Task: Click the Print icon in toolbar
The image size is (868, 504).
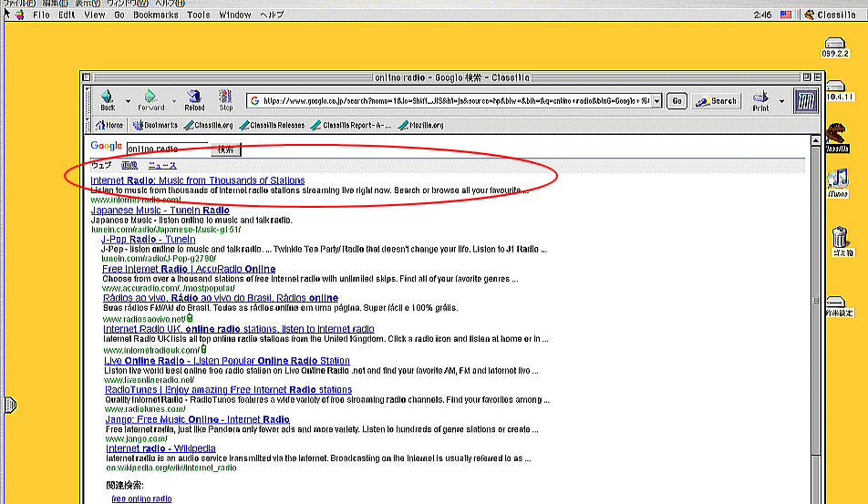Action: pyautogui.click(x=760, y=98)
